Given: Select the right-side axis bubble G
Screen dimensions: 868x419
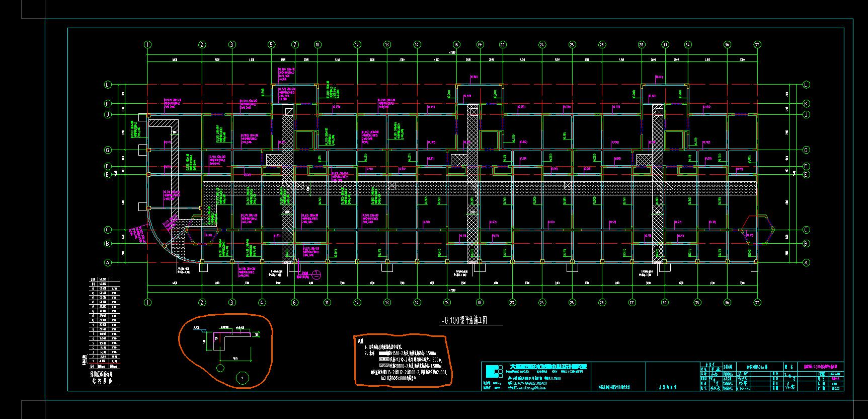Looking at the screenshot, I should (x=806, y=150).
